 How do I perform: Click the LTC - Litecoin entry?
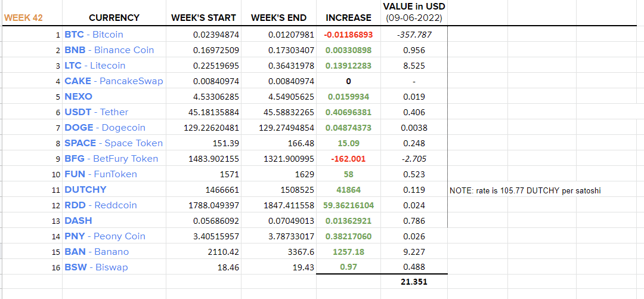95,66
